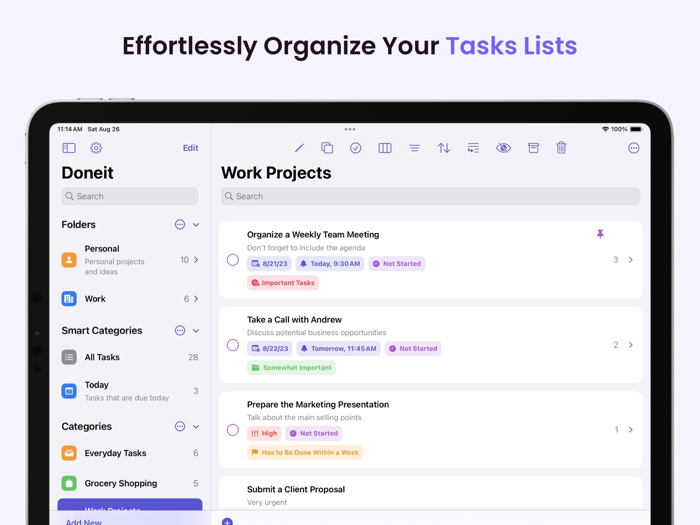Viewport: 700px width, 525px height.
Task: Click the Personal folder orange icon
Action: pyautogui.click(x=69, y=260)
